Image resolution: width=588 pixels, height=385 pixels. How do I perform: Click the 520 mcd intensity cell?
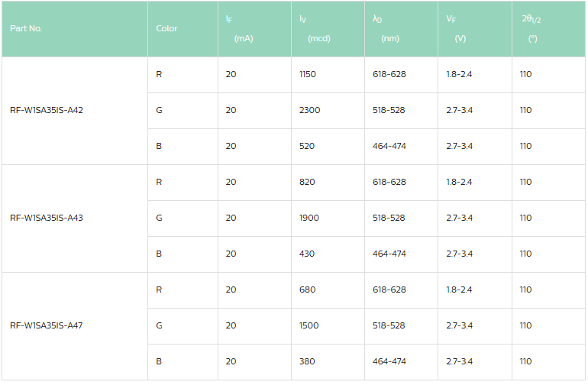coord(307,146)
